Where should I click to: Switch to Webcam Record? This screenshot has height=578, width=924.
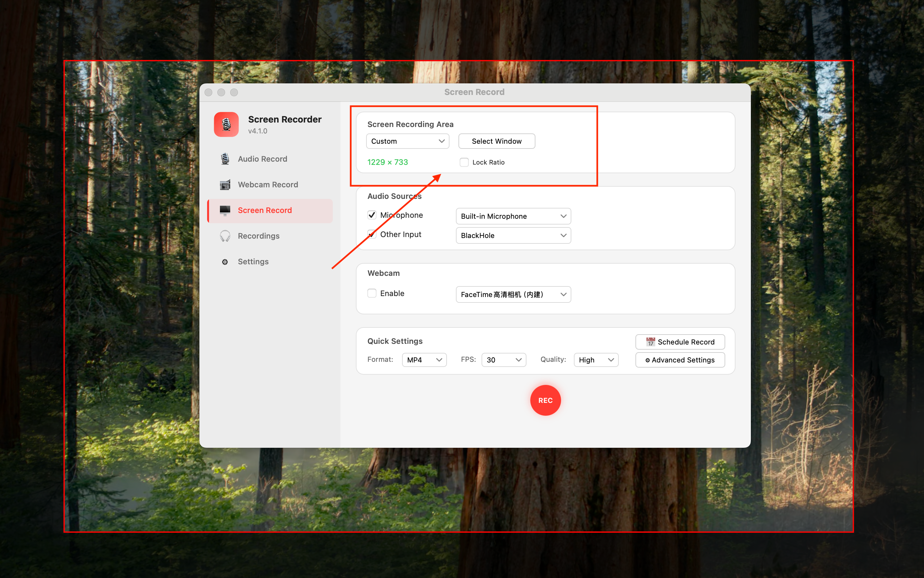tap(270, 185)
